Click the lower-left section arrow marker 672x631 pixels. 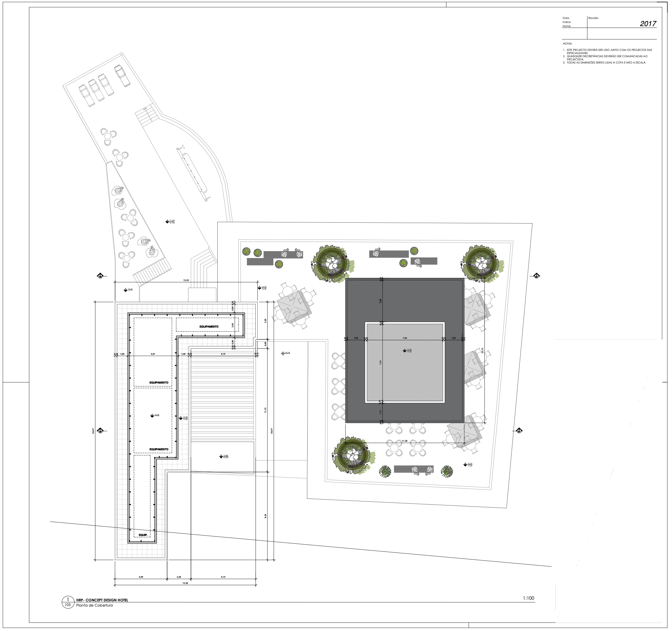(x=100, y=430)
